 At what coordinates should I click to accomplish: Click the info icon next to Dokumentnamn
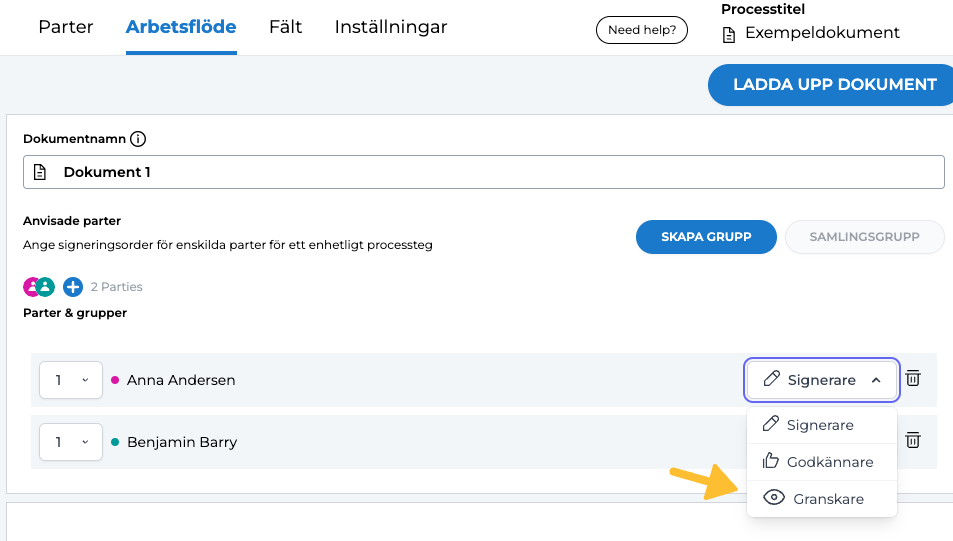138,139
